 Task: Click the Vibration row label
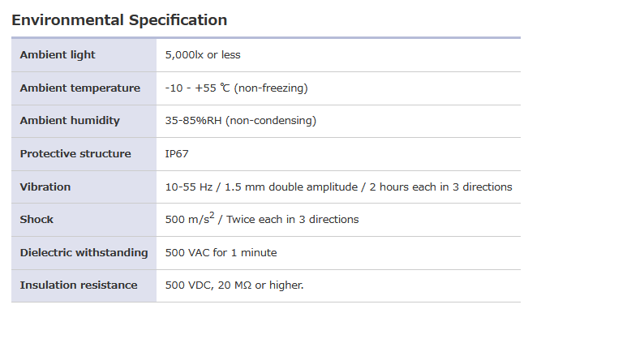click(x=45, y=187)
